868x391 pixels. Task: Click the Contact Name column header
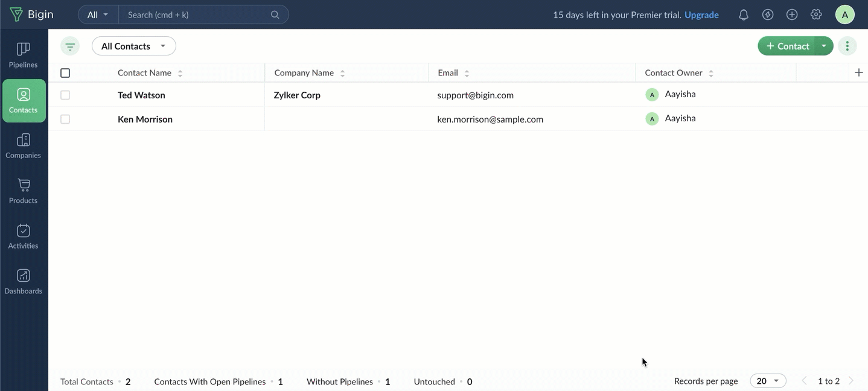coord(144,72)
